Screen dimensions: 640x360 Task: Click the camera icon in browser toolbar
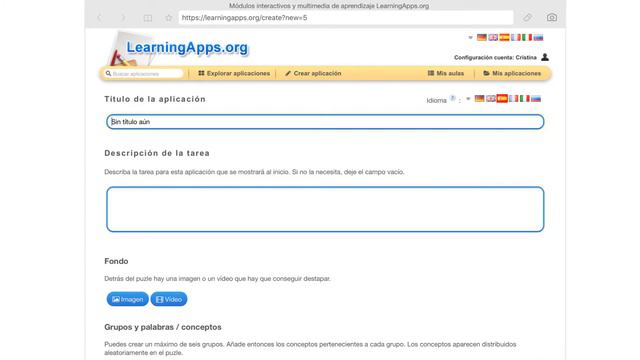point(551,18)
